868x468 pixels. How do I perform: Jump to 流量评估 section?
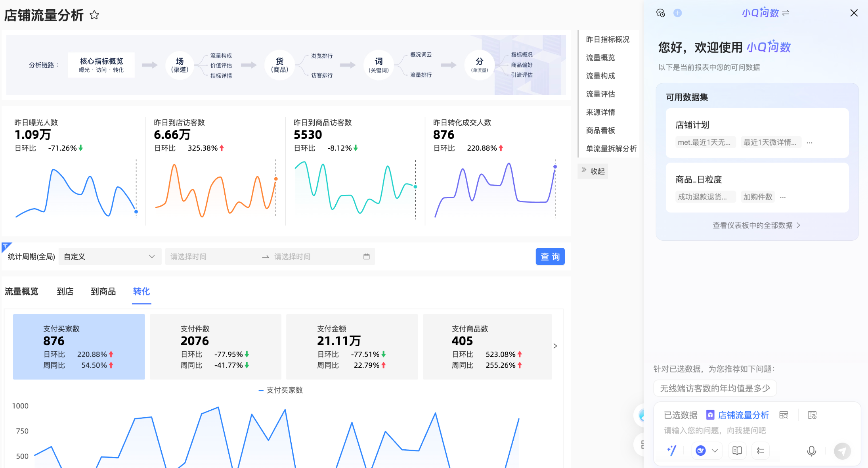click(600, 94)
